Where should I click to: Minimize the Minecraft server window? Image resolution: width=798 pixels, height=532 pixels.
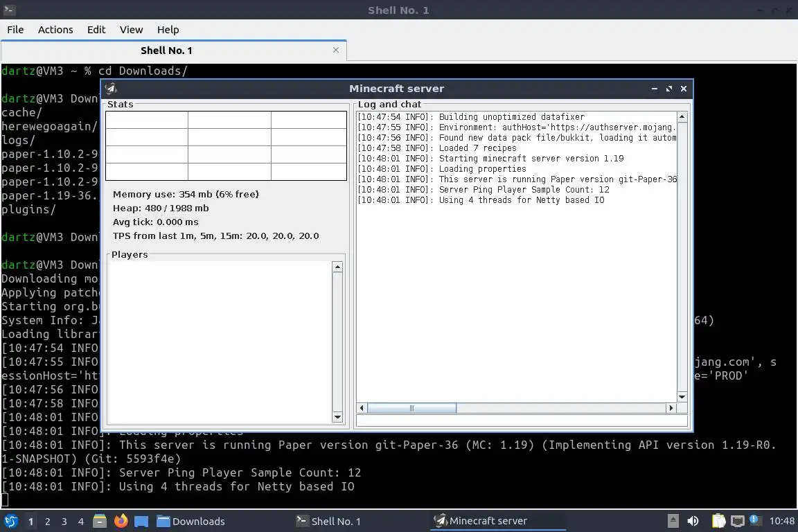[x=655, y=89]
